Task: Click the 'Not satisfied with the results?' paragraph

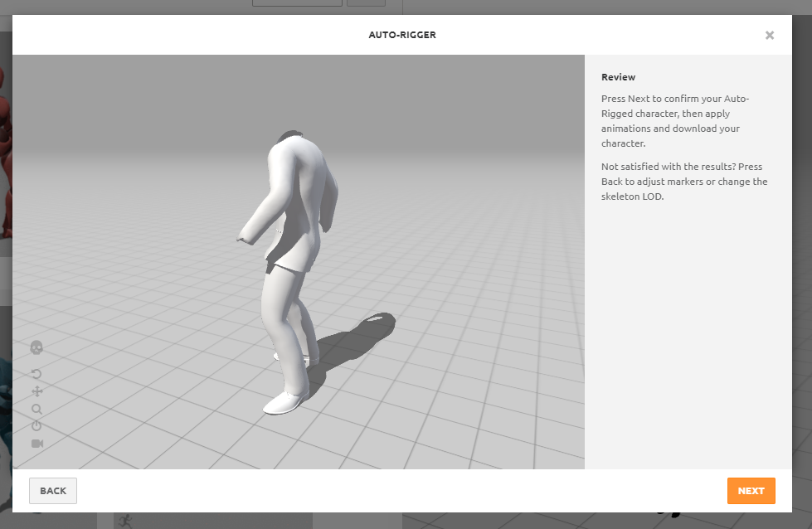Action: point(684,181)
